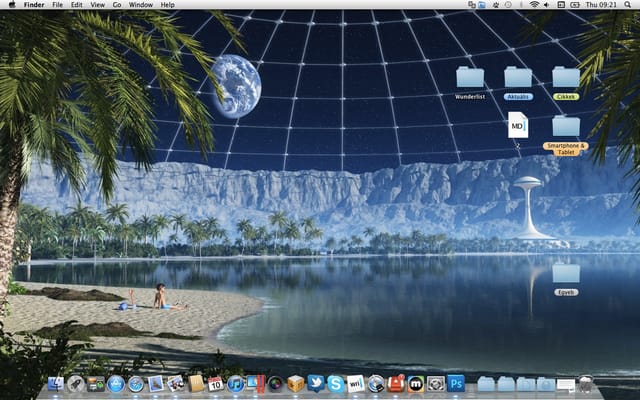This screenshot has width=640, height=400.
Task: Open the Apple menu
Action: (x=12, y=4)
